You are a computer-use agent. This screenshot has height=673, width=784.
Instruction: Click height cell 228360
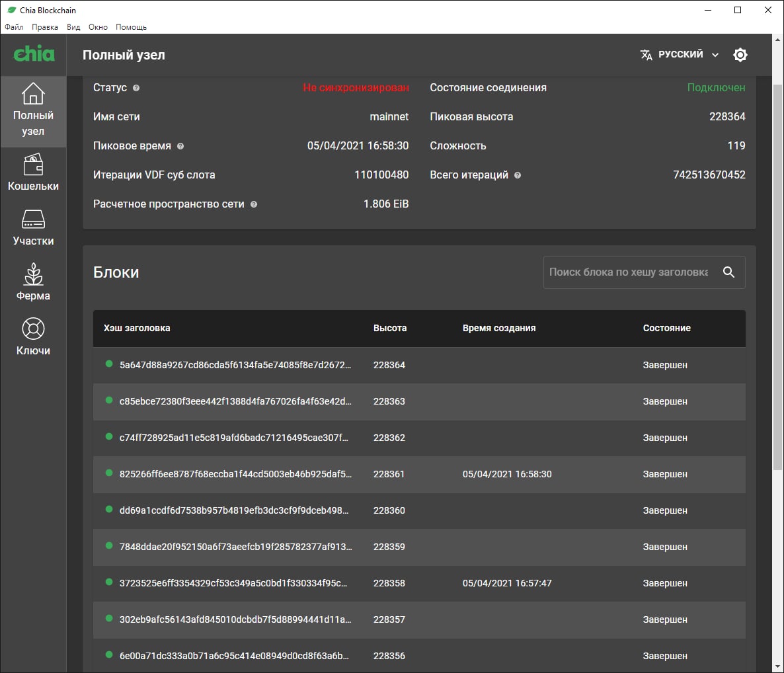pyautogui.click(x=389, y=510)
